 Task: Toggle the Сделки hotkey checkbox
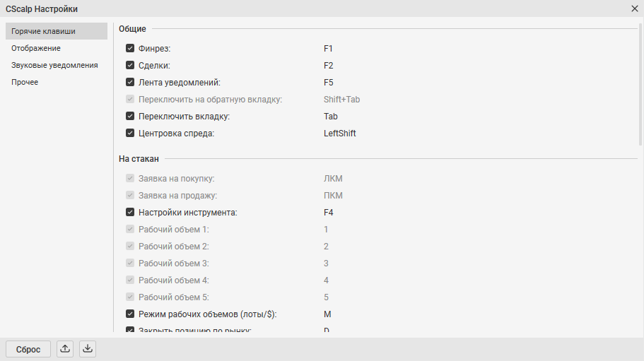(130, 66)
